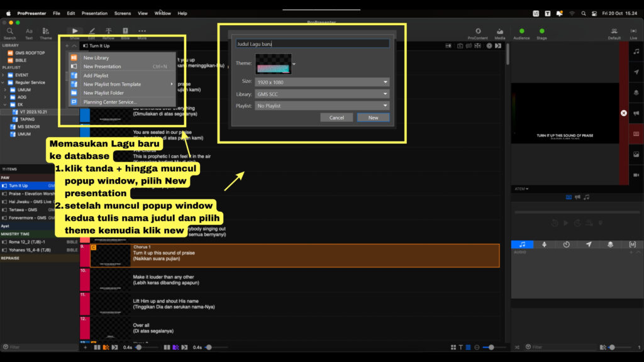The height and width of the screenshot is (362, 644).
Task: Click the presentation title field 'Judul Lagu baru'
Action: [313, 44]
